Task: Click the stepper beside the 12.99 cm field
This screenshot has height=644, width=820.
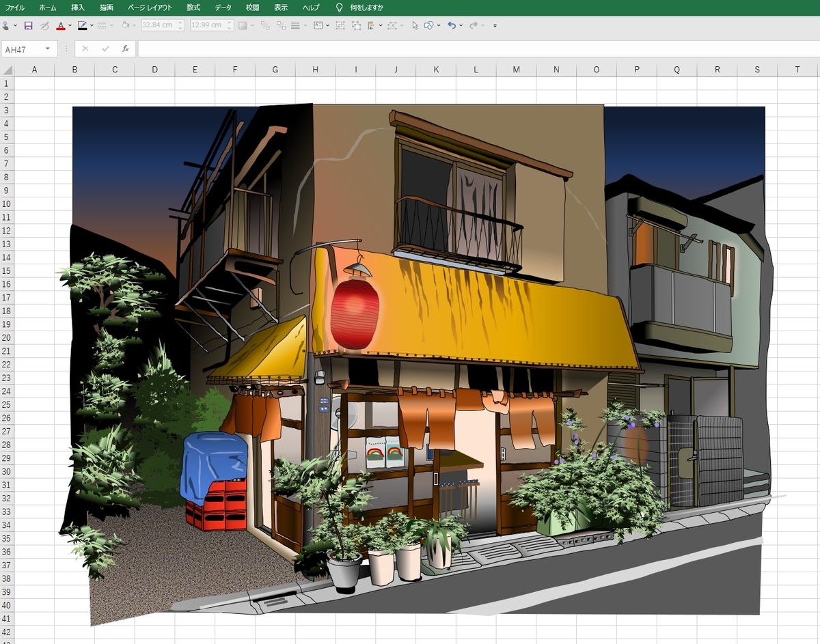Action: tap(229, 25)
